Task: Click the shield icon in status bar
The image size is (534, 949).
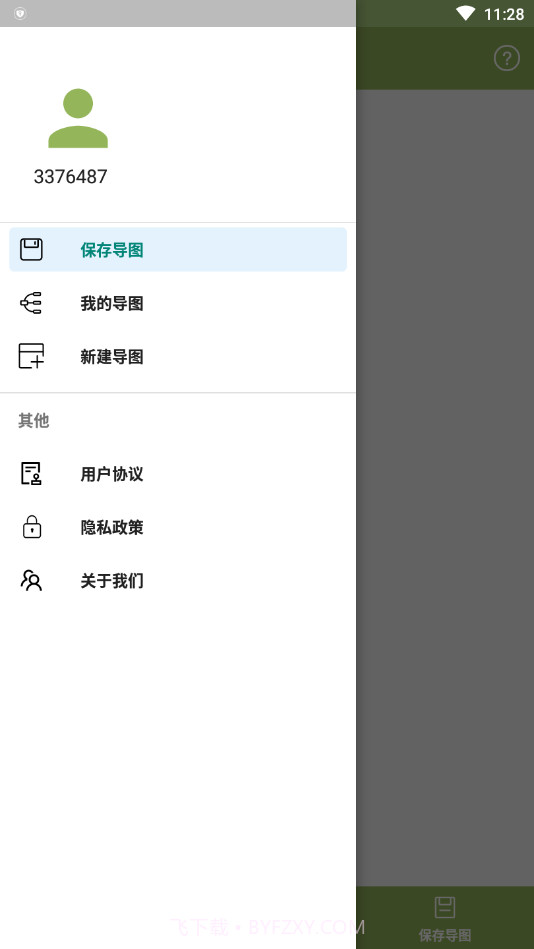Action: 20,13
